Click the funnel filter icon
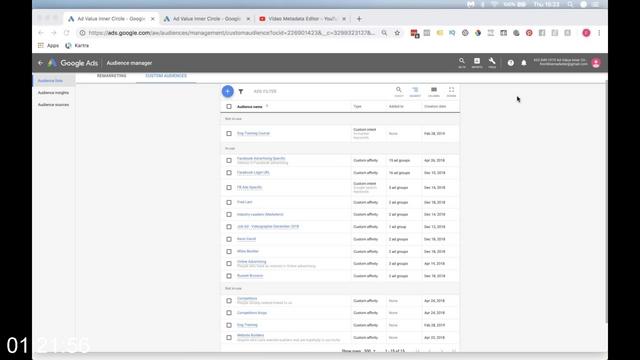The height and width of the screenshot is (360, 640). 241,91
